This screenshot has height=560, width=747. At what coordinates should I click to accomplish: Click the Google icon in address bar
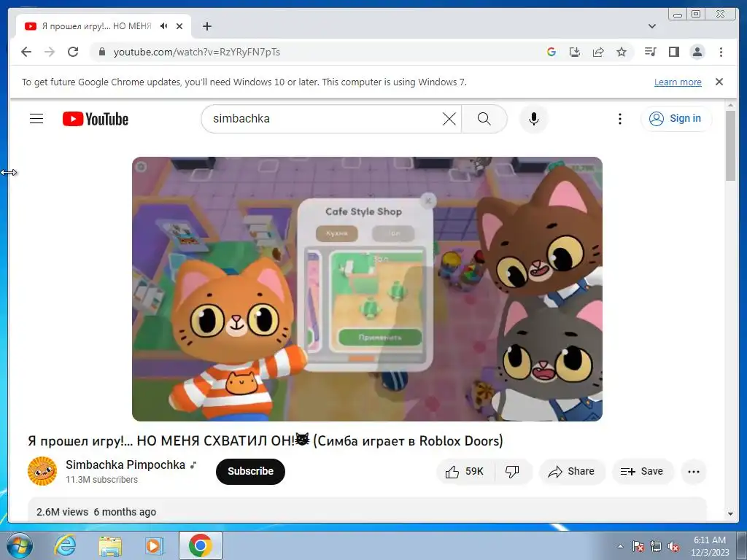pos(551,52)
